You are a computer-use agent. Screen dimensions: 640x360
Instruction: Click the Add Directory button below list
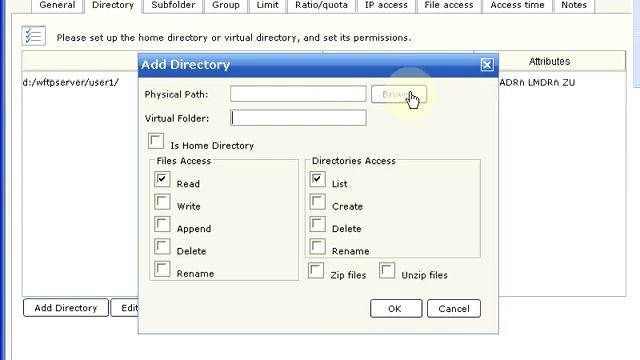click(x=66, y=308)
